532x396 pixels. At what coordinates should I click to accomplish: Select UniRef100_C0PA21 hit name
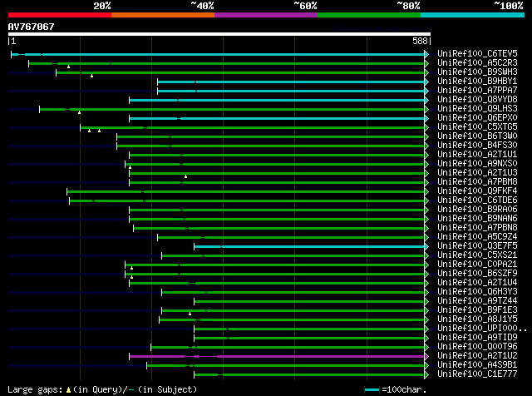tap(477, 265)
